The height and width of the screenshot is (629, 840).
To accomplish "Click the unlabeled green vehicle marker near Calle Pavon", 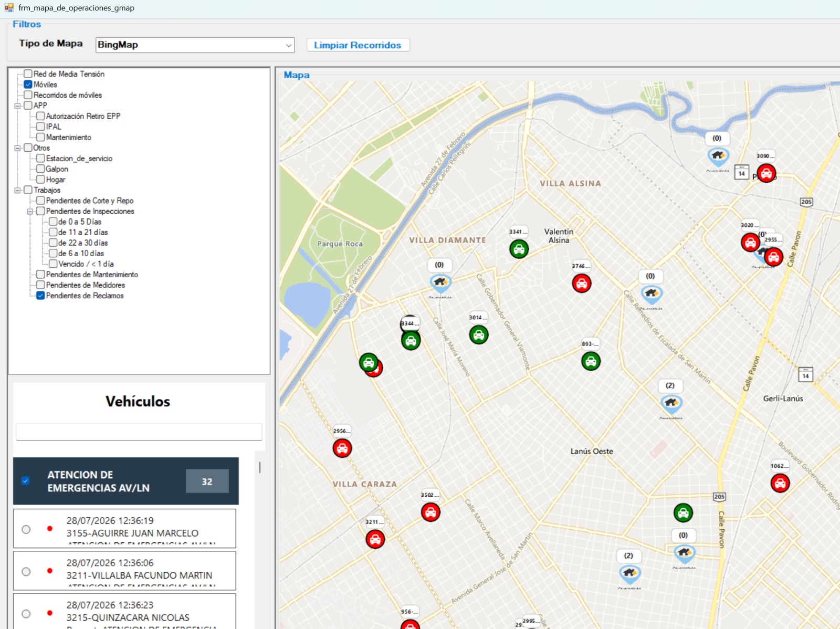I will click(683, 513).
